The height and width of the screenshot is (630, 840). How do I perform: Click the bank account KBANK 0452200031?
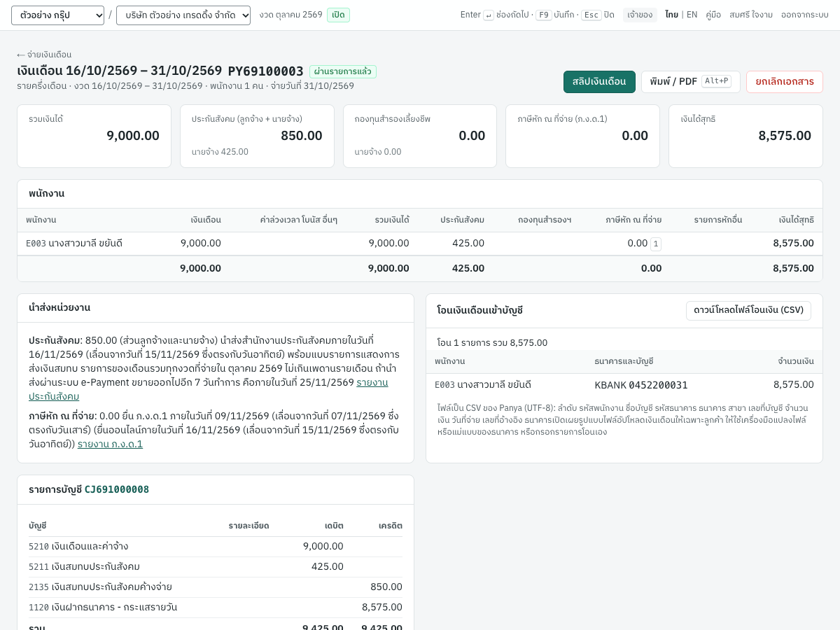pos(641,385)
